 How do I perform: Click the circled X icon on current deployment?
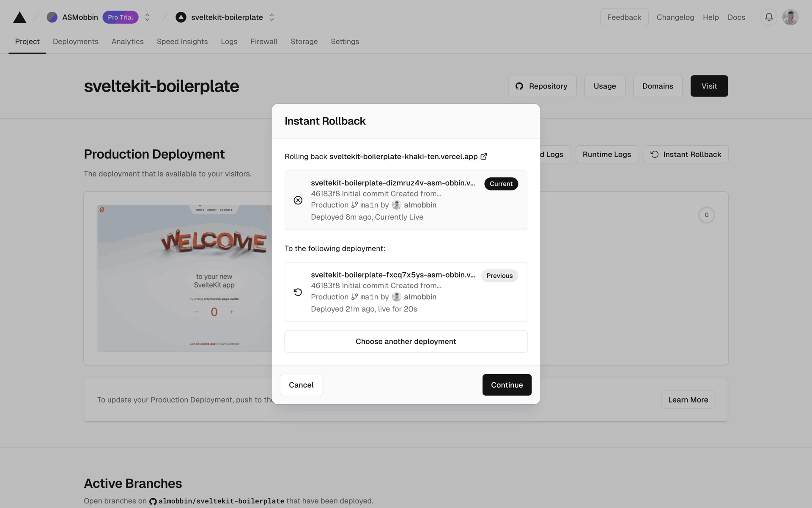click(298, 200)
